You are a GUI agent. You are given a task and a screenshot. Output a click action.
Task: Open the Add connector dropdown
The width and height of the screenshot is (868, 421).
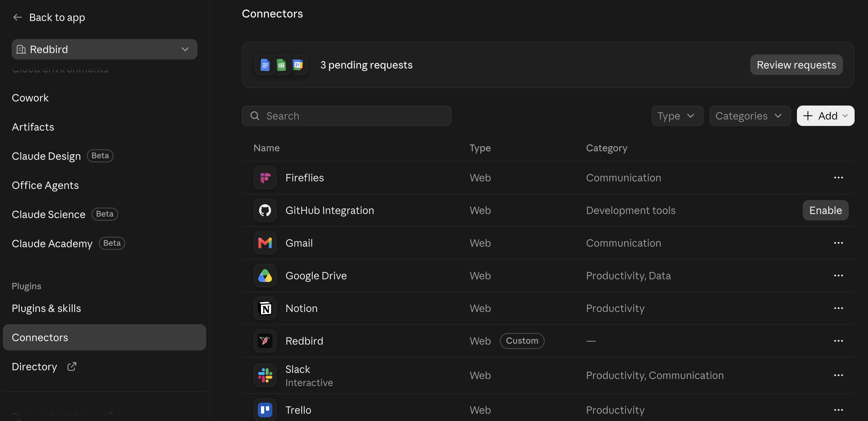[825, 116]
